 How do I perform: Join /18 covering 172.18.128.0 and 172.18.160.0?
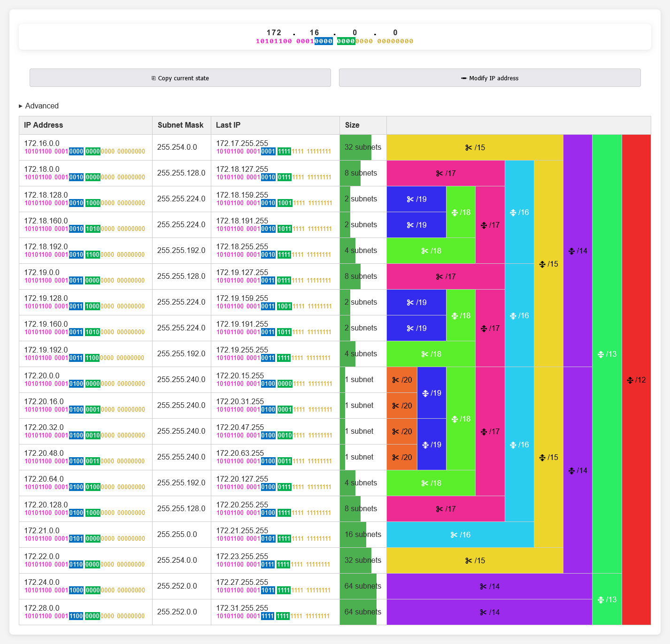click(x=461, y=212)
